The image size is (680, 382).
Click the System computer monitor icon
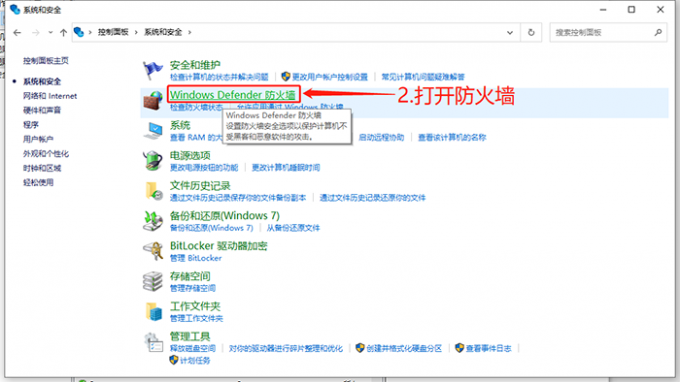[153, 131]
